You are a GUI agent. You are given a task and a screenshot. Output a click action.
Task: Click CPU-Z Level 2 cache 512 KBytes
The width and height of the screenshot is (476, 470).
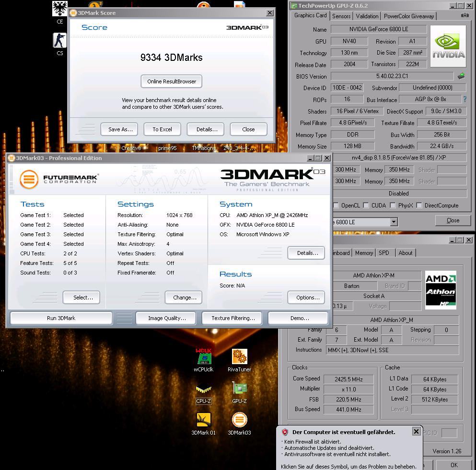click(434, 399)
